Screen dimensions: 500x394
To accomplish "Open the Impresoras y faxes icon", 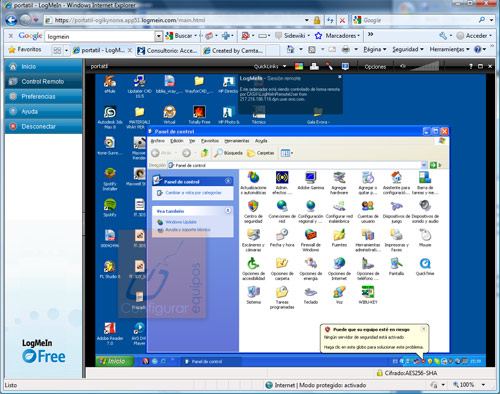I will tap(396, 239).
